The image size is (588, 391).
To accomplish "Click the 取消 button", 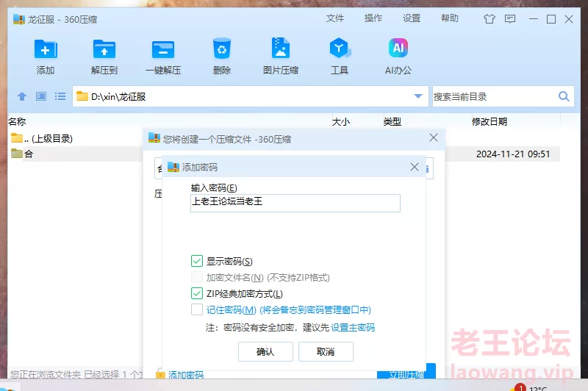I will 326,351.
